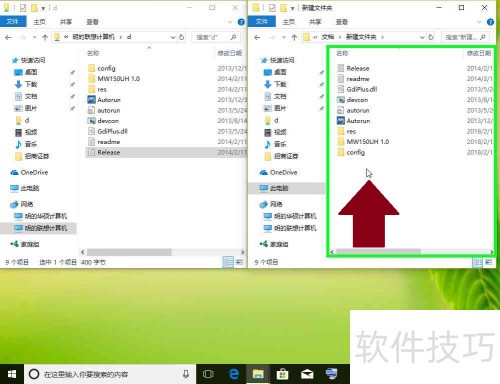Select MW150UH 1.0 folder in left window

pyautogui.click(x=114, y=79)
